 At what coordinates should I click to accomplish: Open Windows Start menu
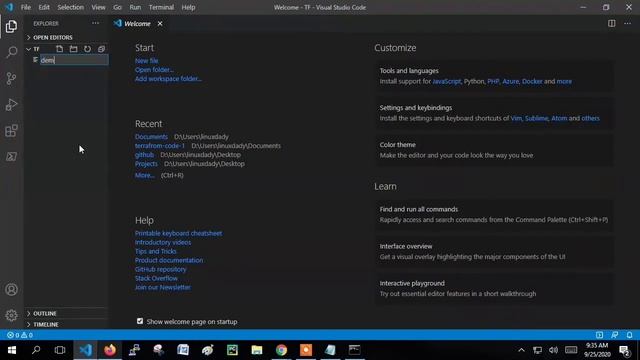pos(11,350)
